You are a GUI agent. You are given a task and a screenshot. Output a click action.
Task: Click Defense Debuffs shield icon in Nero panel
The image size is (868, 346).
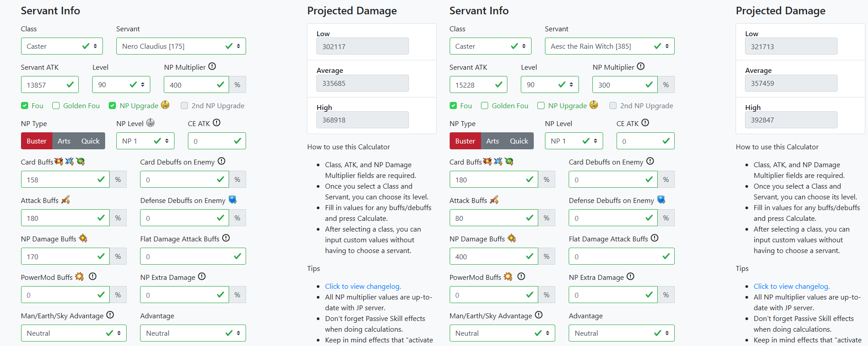[233, 200]
